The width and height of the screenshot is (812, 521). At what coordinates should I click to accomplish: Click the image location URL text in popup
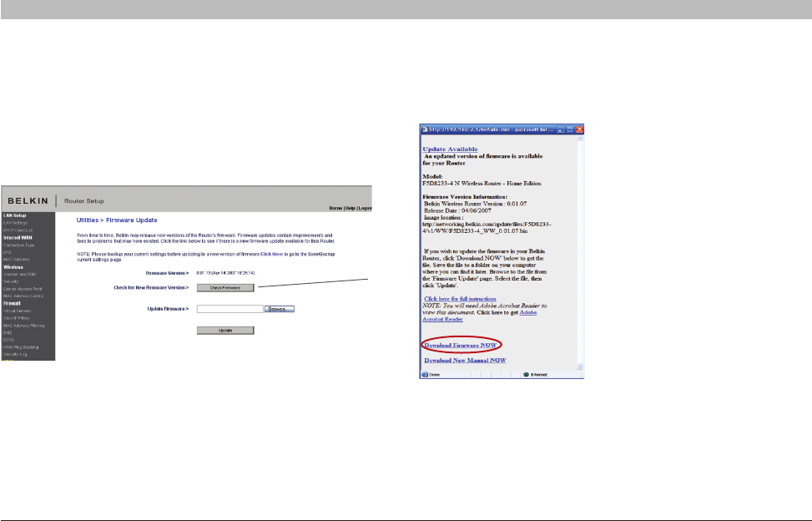tap(487, 228)
